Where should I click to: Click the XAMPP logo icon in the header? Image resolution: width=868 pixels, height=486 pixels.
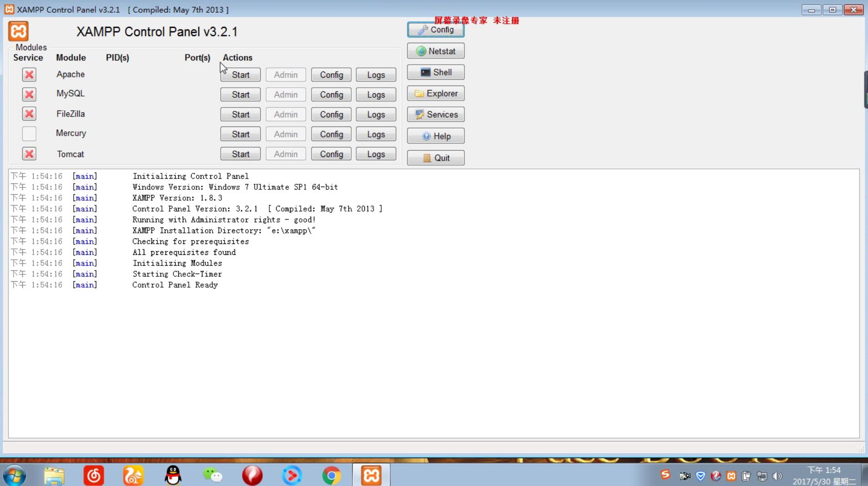tap(18, 31)
